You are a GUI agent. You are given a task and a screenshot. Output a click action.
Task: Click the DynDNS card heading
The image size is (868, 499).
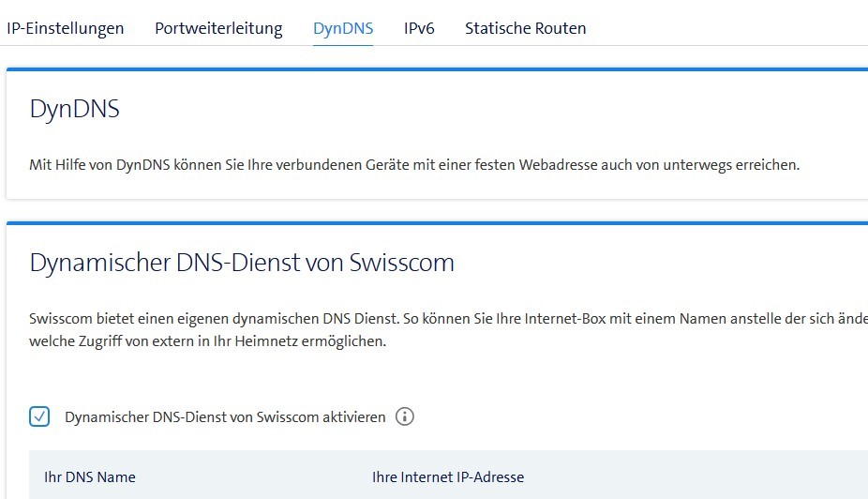pos(75,110)
